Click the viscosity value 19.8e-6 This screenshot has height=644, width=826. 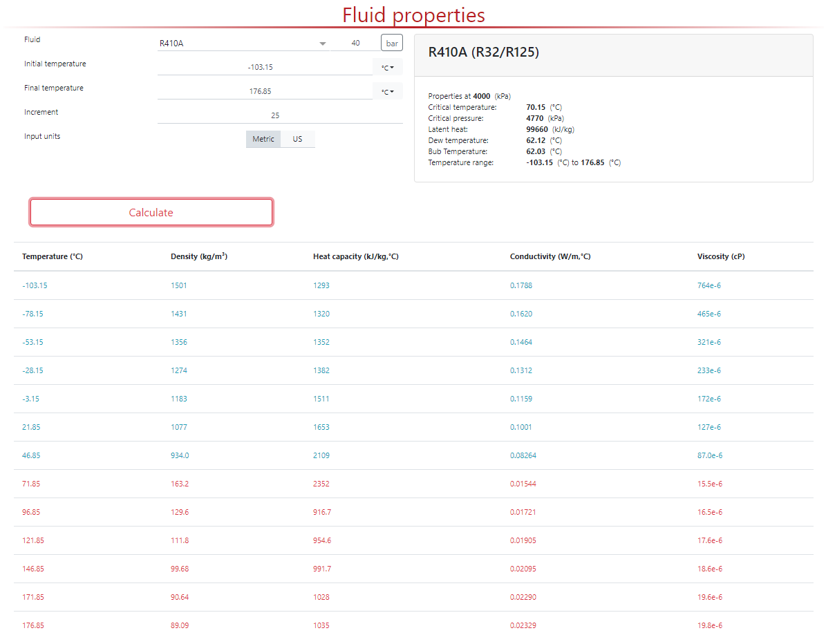pyautogui.click(x=710, y=625)
